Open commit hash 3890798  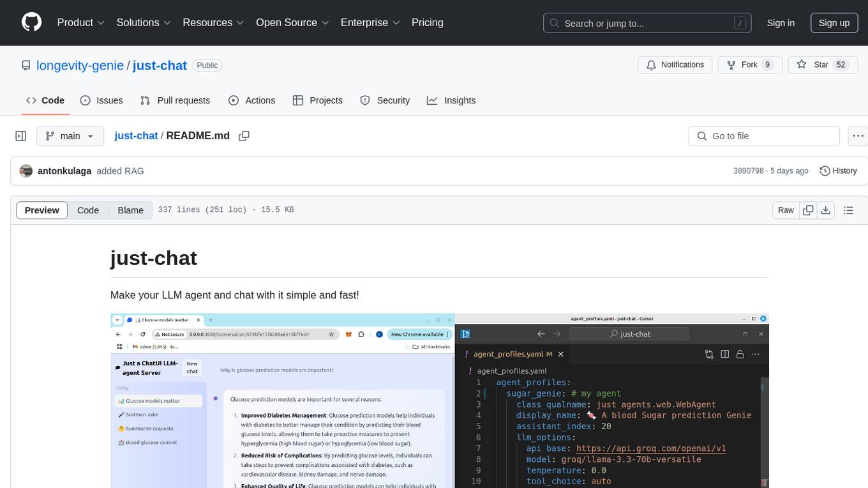(749, 171)
